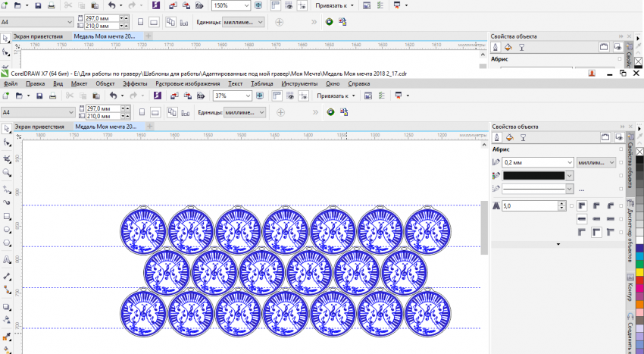
Task: Select the Freehand tool in the toolbox
Action: 7,191
